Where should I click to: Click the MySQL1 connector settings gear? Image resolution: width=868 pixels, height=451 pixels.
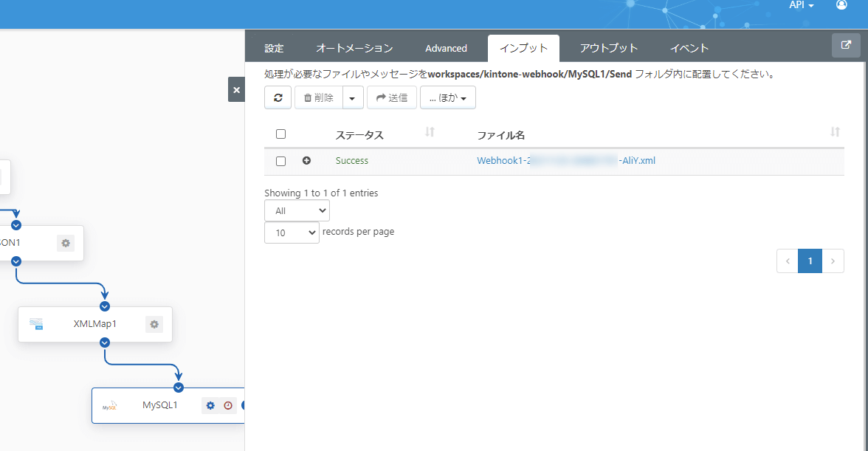coord(210,405)
